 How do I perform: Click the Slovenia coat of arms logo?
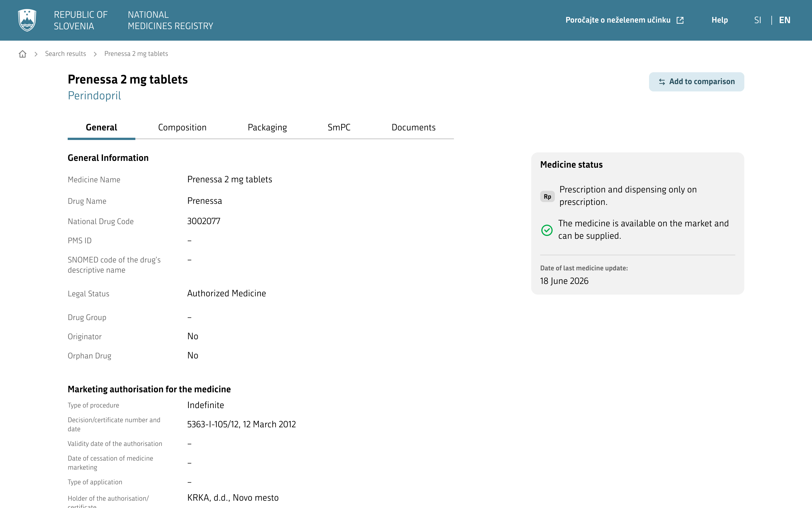point(27,20)
